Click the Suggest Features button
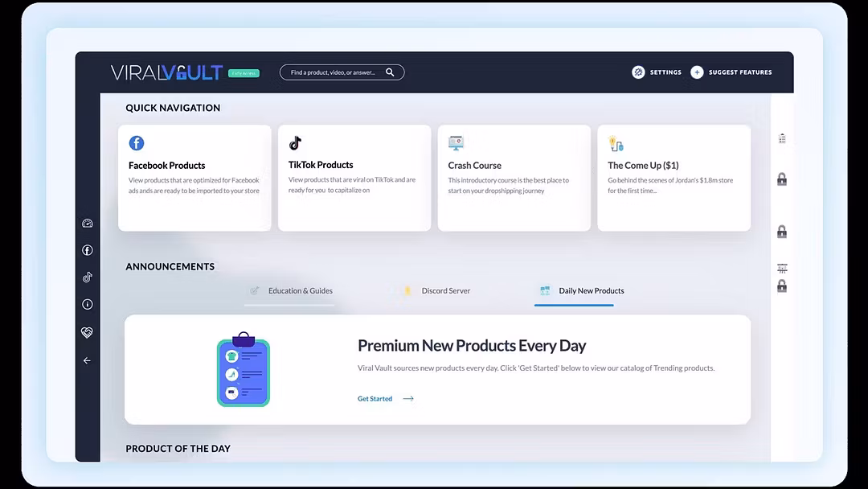The height and width of the screenshot is (489, 868). pos(731,72)
